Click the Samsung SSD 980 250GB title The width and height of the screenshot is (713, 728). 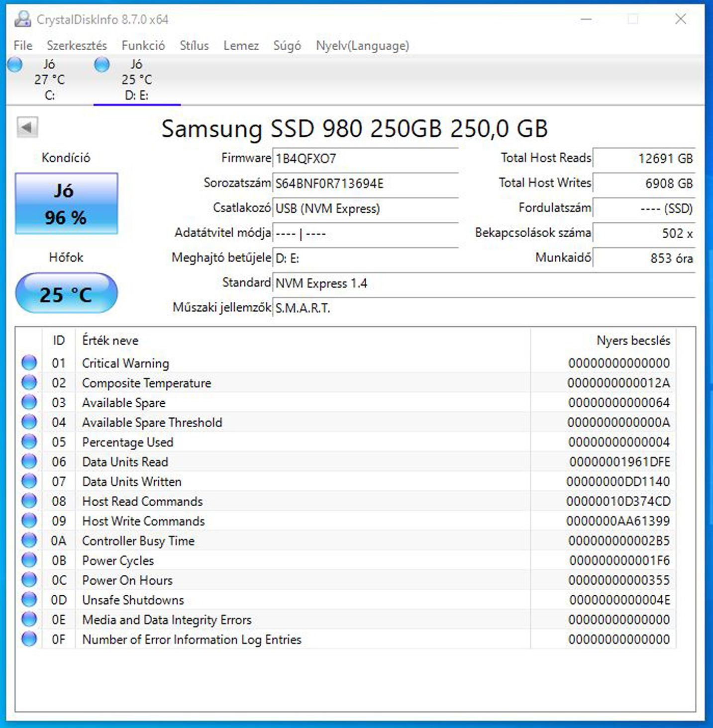pos(355,129)
